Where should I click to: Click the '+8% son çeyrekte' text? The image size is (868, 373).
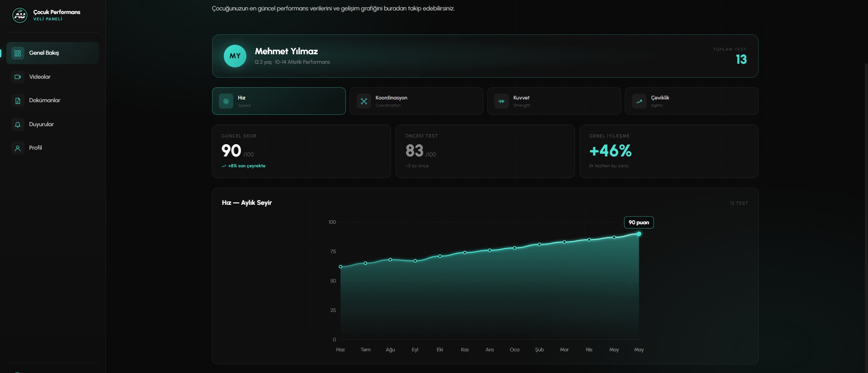[247, 166]
